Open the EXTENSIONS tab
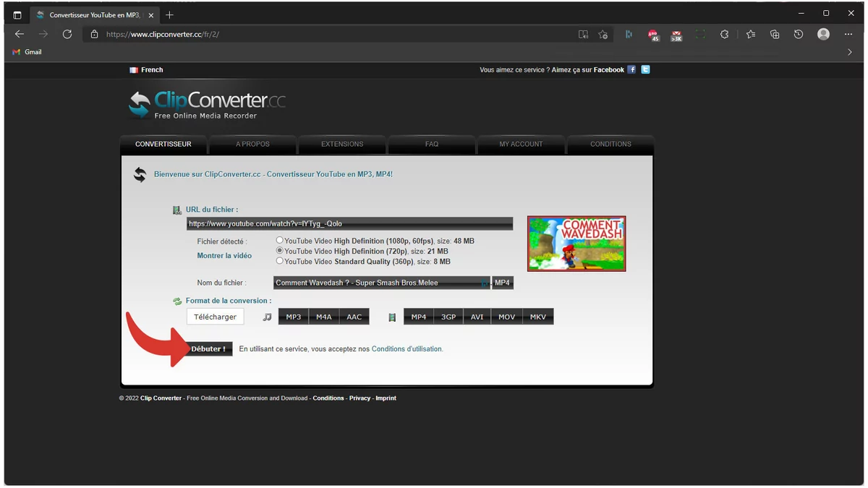The width and height of the screenshot is (868, 488). [342, 144]
